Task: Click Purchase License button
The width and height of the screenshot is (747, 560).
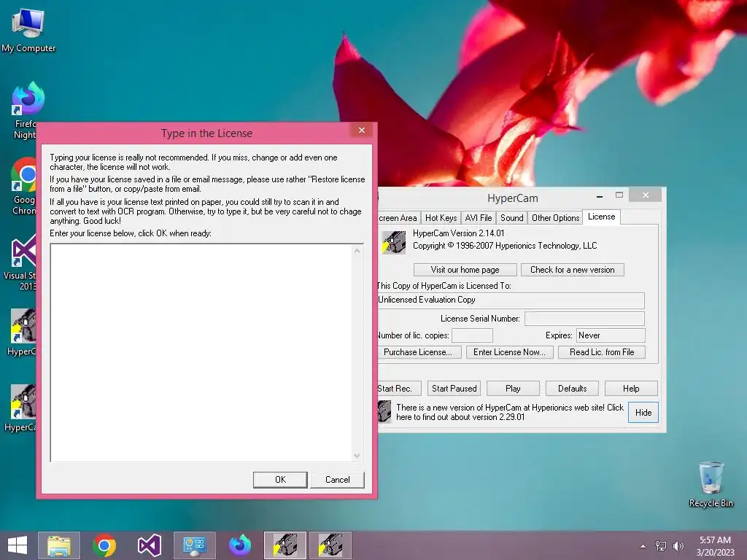Action: tap(419, 352)
